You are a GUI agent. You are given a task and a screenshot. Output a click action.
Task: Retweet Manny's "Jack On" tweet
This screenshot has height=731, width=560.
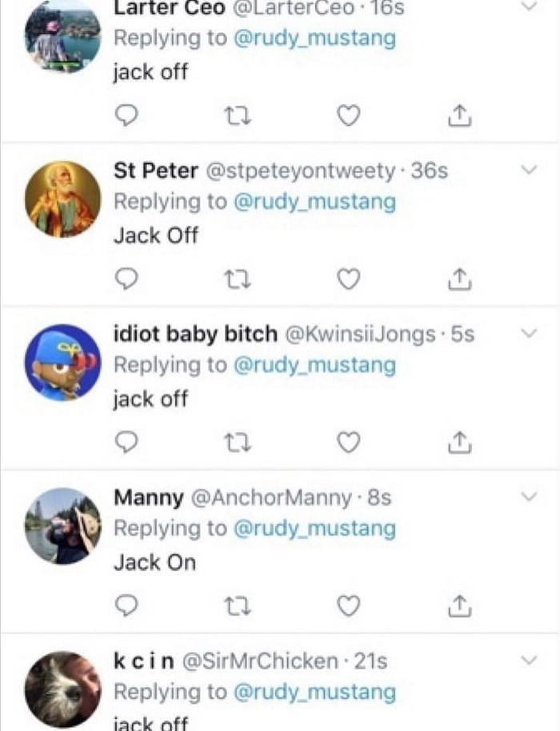238,607
